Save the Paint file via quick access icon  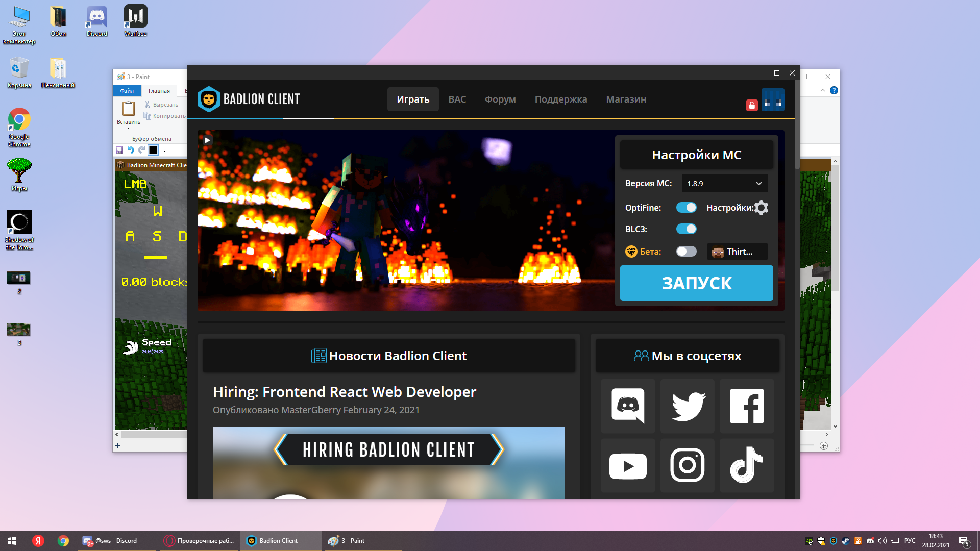119,150
